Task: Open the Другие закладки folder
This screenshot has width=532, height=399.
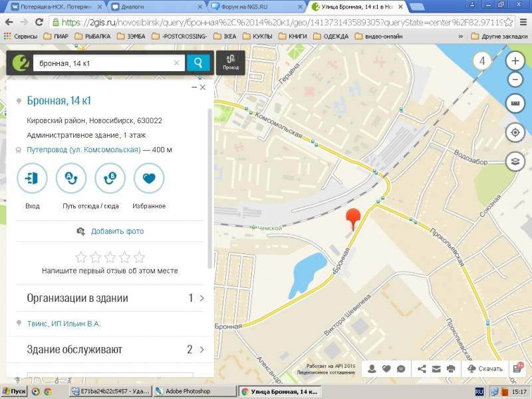Action: point(499,37)
